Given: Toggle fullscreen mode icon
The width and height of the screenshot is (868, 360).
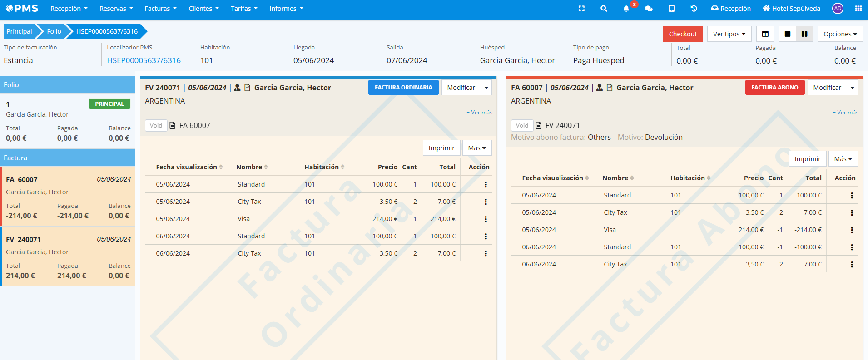Looking at the screenshot, I should coord(581,9).
